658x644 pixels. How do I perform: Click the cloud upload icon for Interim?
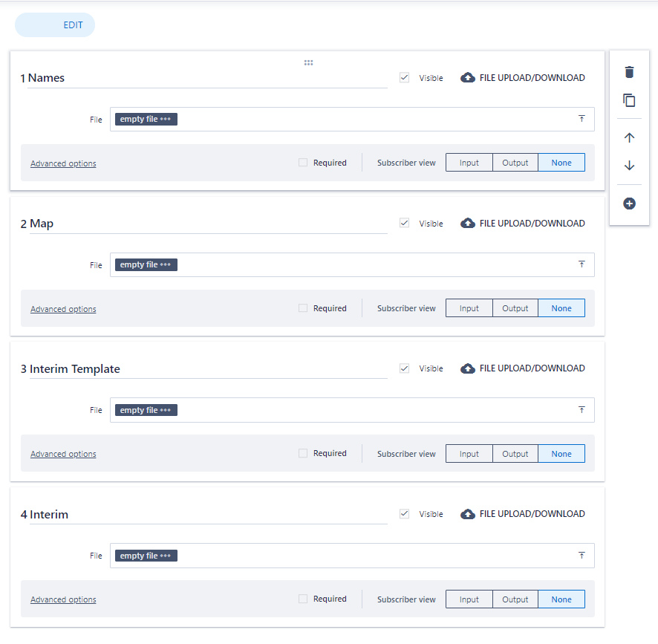(x=467, y=513)
